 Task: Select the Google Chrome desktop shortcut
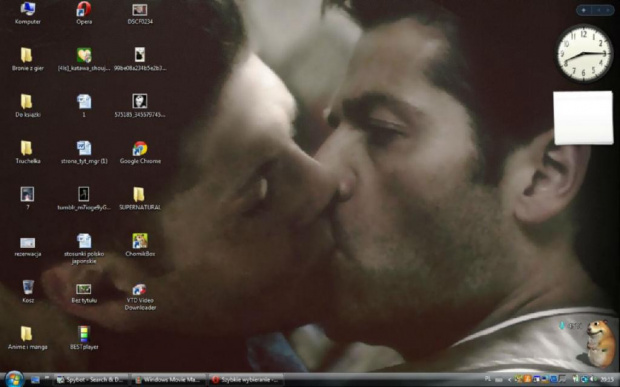coord(140,153)
